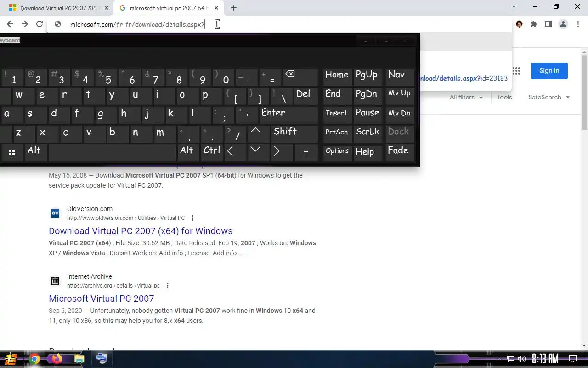Click the PgDn key on keyboard
This screenshot has height=368, width=588.
[x=367, y=96]
